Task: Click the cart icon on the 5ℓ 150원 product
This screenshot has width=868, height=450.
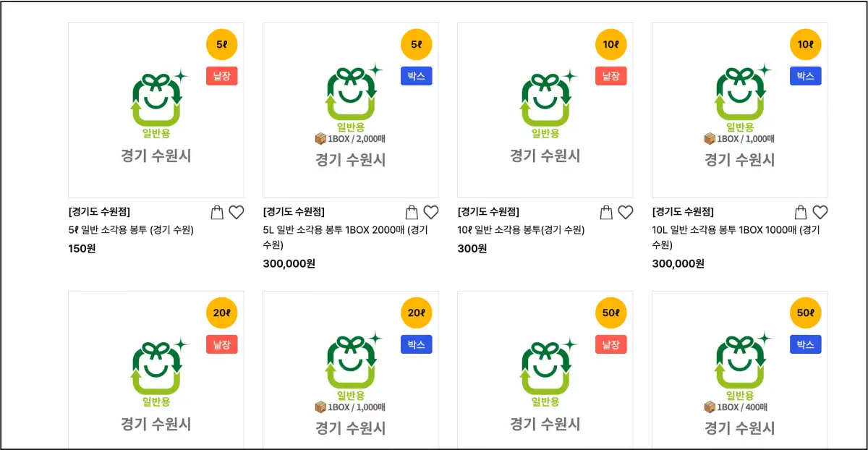Action: tap(216, 212)
